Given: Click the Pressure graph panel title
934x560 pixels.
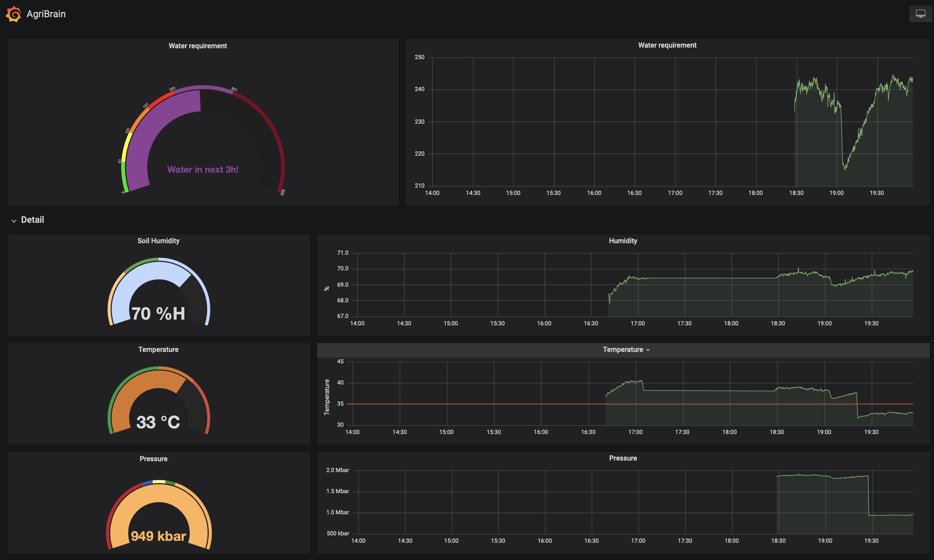Looking at the screenshot, I should (623, 458).
